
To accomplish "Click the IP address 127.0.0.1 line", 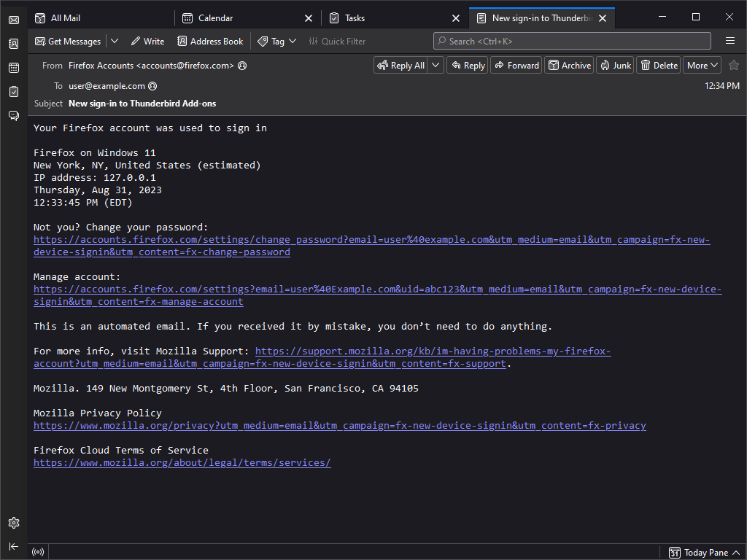I will [x=94, y=178].
